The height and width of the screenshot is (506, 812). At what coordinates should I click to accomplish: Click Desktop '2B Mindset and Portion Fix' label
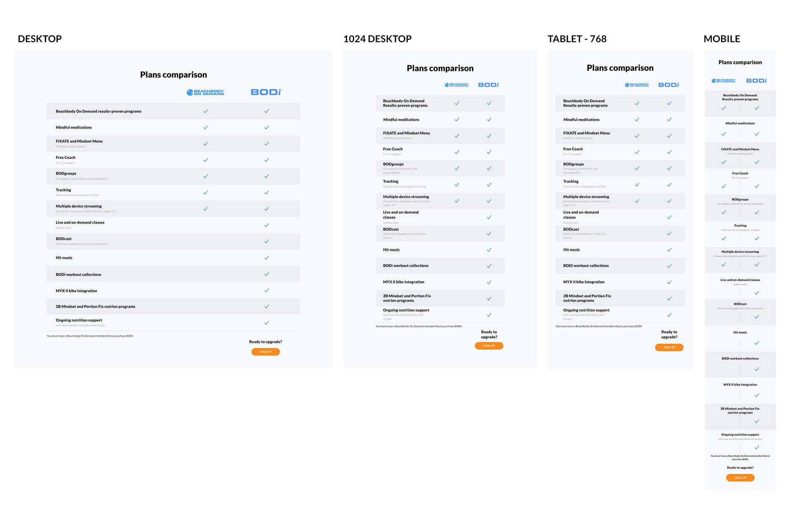tap(96, 306)
